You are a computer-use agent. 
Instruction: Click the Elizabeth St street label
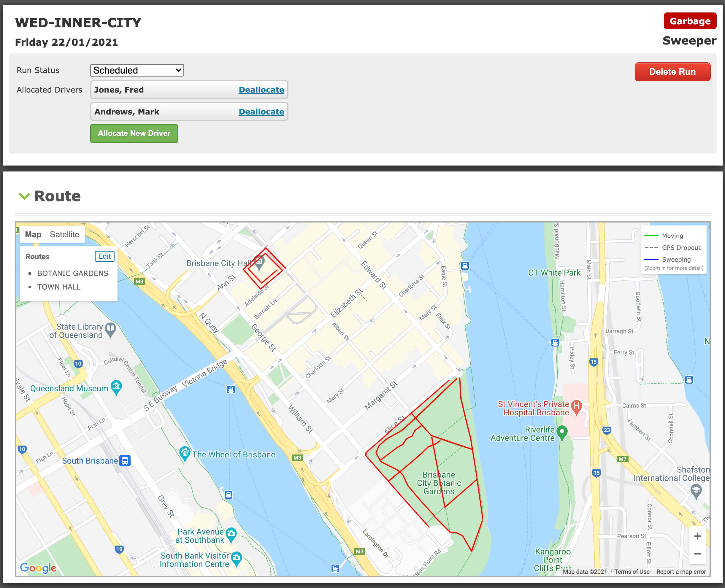point(347,303)
